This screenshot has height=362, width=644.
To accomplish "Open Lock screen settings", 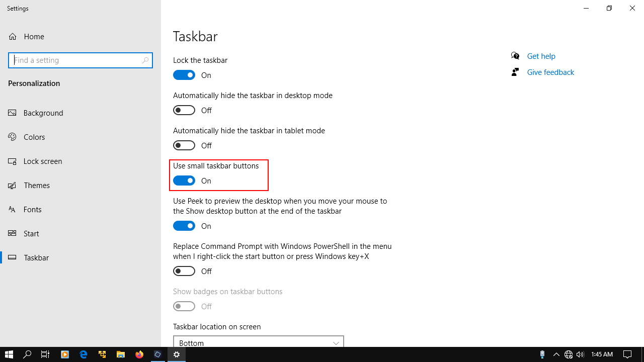I will coord(43,161).
